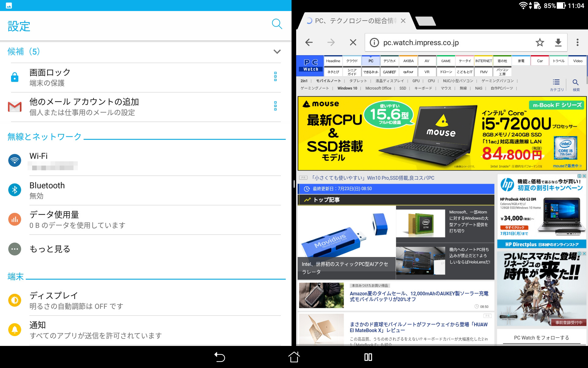
Task: Open Bluetooth 無効 row
Action: [145, 190]
